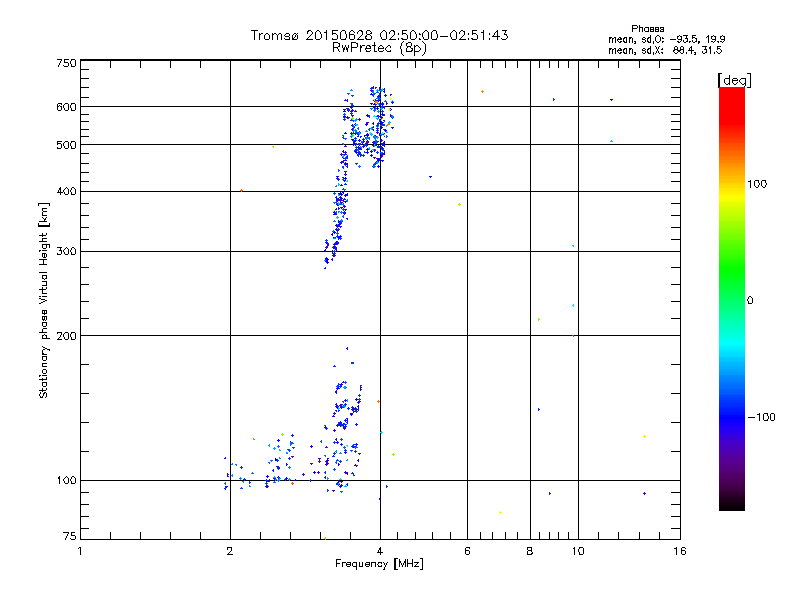Click the y-axis tick label '750'
Screen dimensions: 800x600
click(x=66, y=63)
